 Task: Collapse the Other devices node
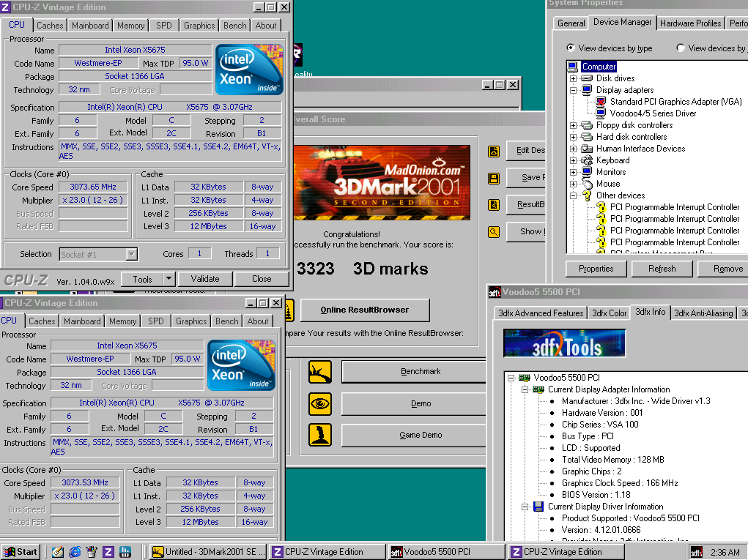pos(574,195)
